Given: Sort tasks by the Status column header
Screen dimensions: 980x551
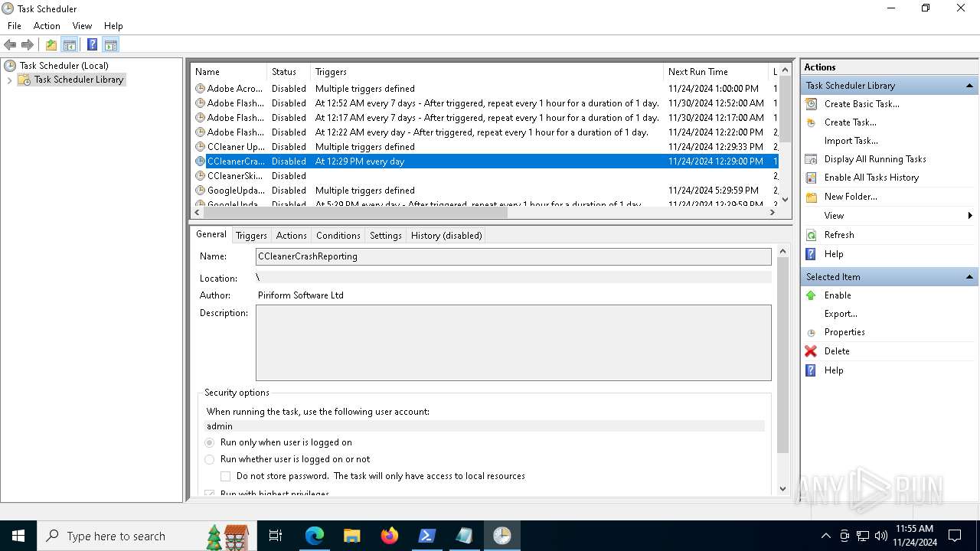Looking at the screenshot, I should click(288, 71).
